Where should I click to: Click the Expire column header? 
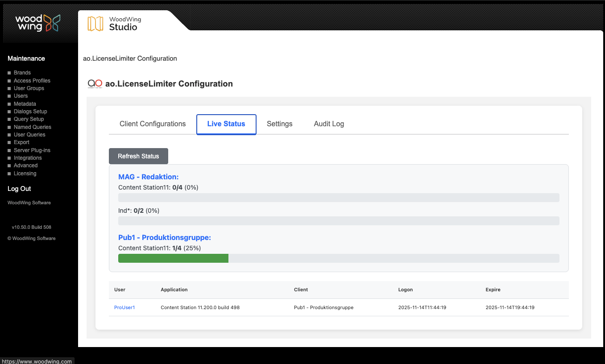click(493, 290)
